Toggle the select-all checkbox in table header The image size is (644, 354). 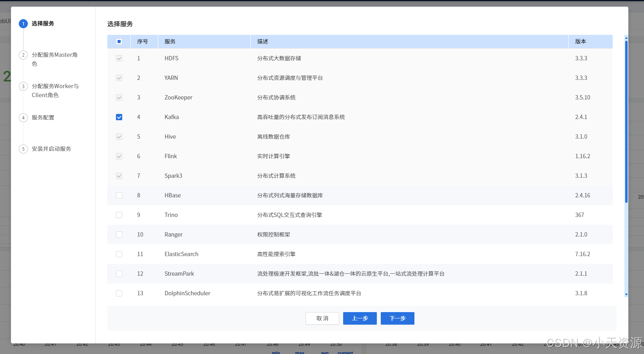pyautogui.click(x=119, y=42)
